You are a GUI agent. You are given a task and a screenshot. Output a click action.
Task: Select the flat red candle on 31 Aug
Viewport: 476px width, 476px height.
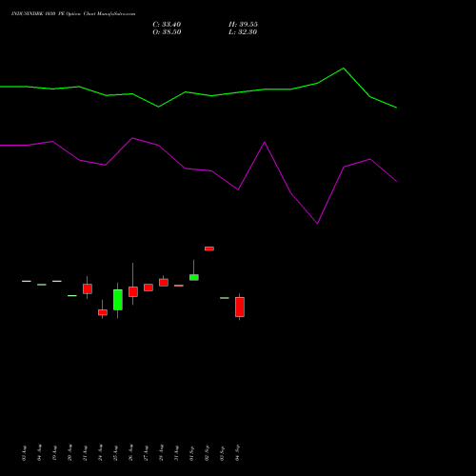point(179,286)
